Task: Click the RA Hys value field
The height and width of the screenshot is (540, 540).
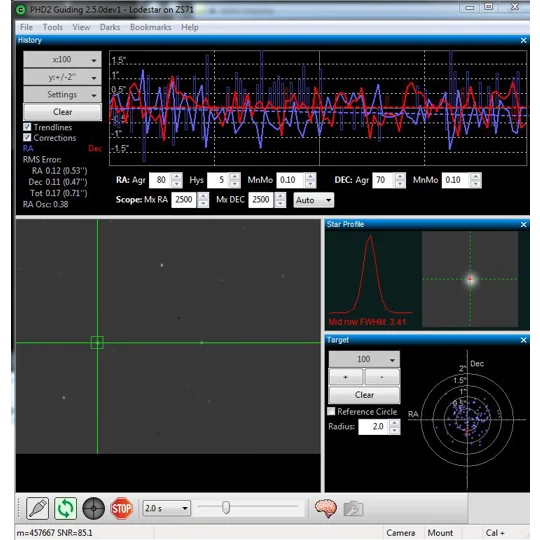Action: pyautogui.click(x=218, y=180)
